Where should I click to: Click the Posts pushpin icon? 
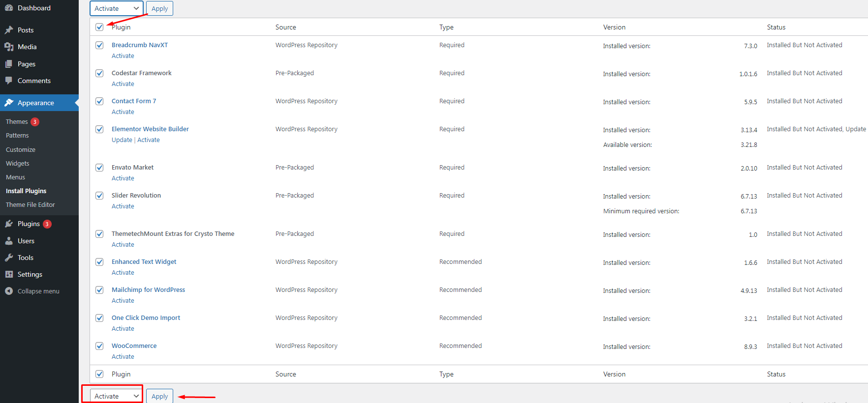coord(9,30)
